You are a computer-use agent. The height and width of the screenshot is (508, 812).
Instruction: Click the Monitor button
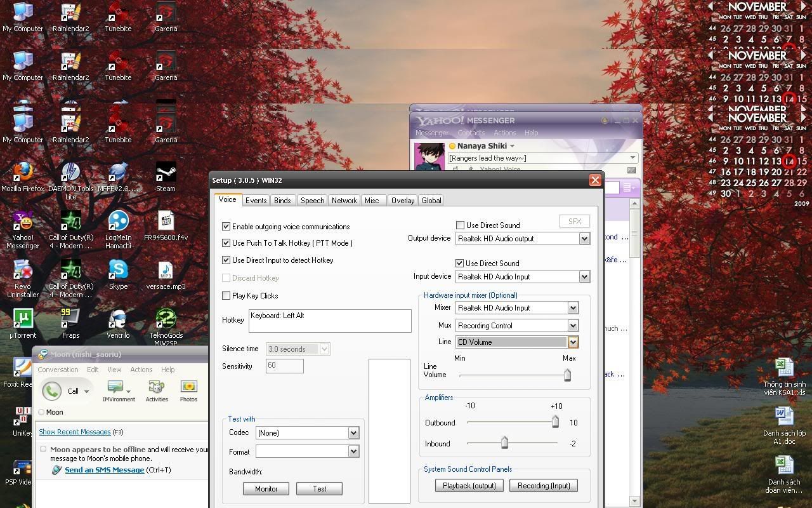point(266,488)
